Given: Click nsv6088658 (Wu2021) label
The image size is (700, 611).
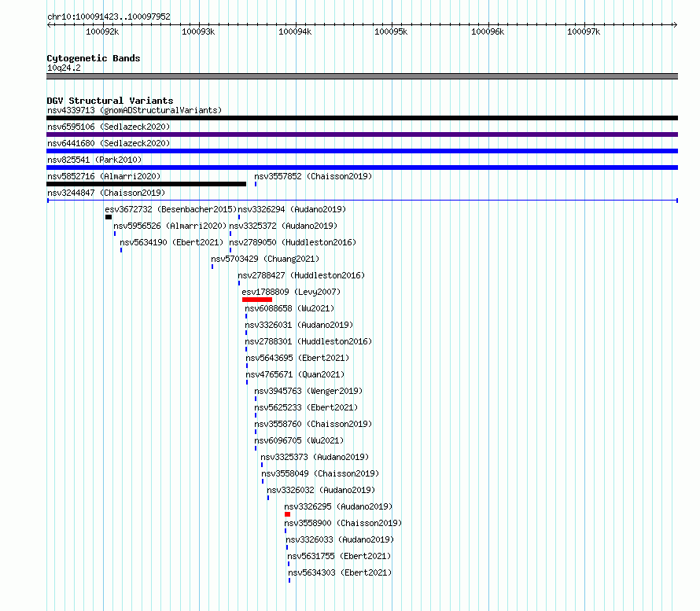Looking at the screenshot, I should pyautogui.click(x=289, y=308).
